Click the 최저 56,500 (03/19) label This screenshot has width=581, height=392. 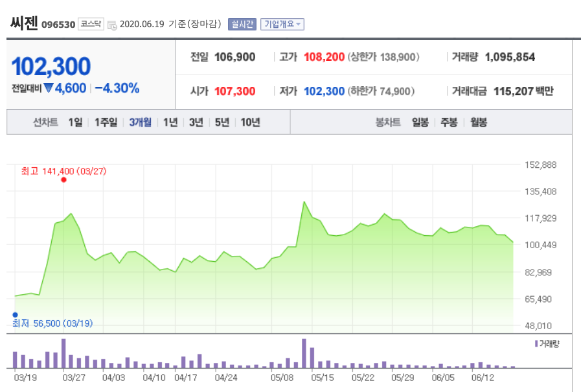point(52,323)
